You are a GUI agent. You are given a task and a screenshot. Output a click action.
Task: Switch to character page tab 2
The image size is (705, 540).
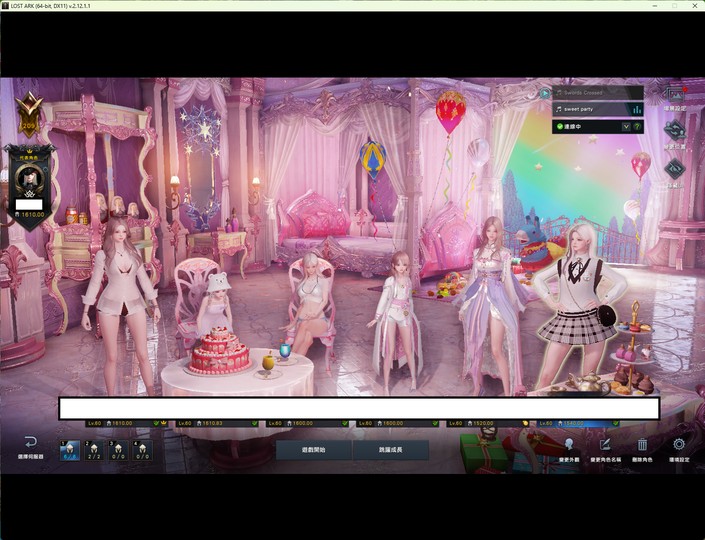pyautogui.click(x=94, y=451)
